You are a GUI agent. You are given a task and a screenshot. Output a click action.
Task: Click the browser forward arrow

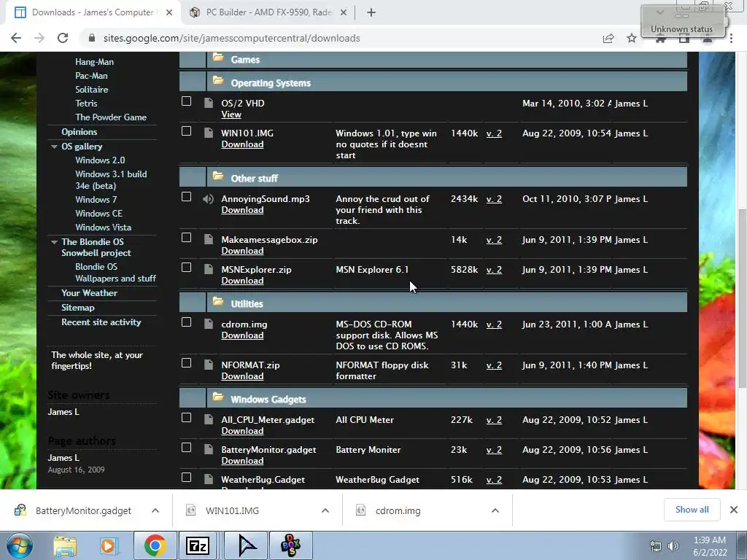pyautogui.click(x=39, y=38)
